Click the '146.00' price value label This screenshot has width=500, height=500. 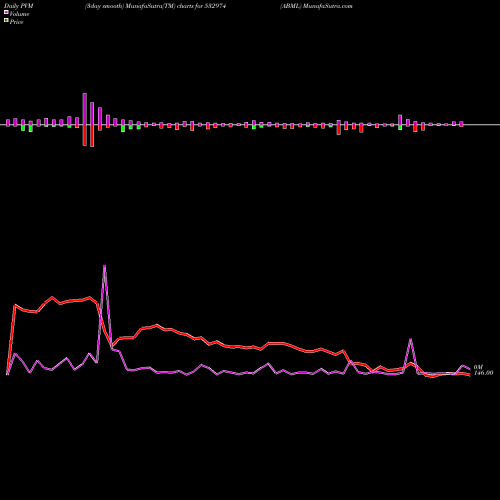click(x=483, y=373)
